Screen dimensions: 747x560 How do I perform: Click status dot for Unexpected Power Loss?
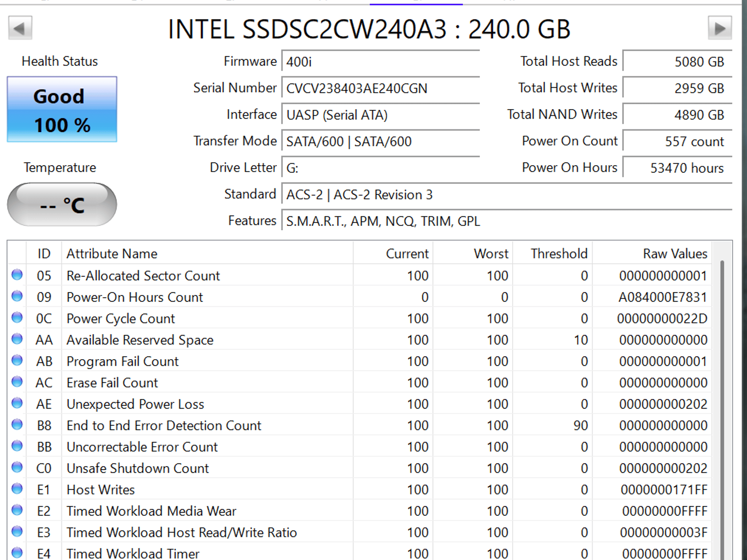[x=17, y=403]
